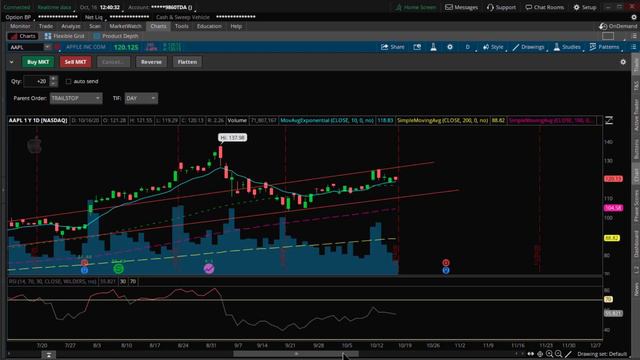Click the pan arrows icon at bottom right

(531, 354)
